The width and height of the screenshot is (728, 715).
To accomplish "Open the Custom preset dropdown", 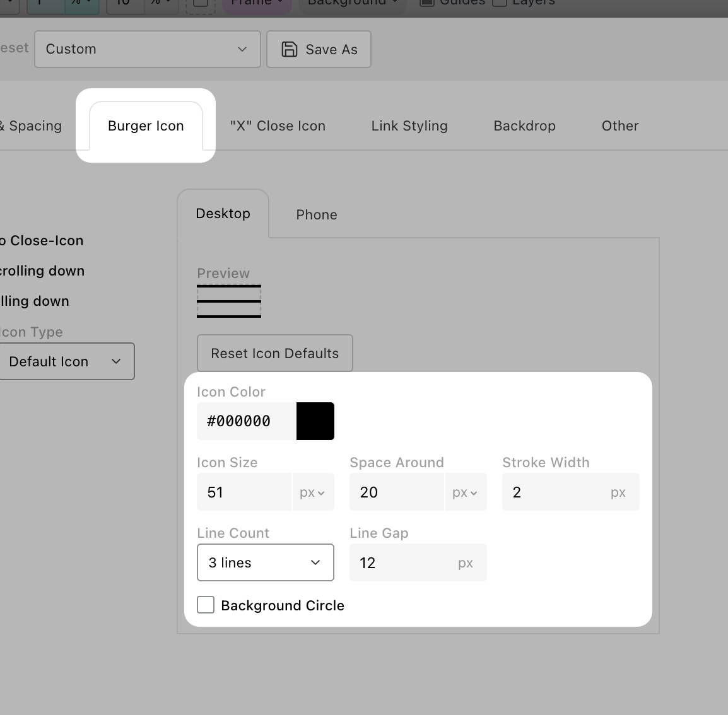I will click(147, 49).
